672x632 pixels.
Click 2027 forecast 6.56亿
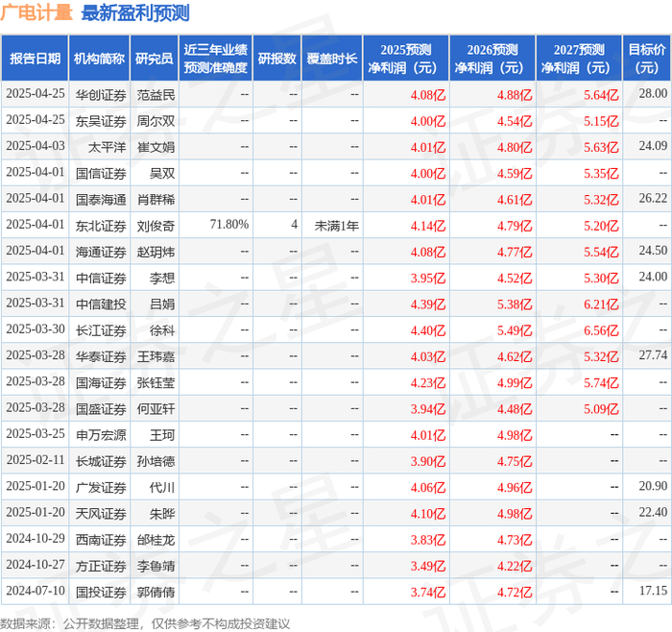click(601, 330)
